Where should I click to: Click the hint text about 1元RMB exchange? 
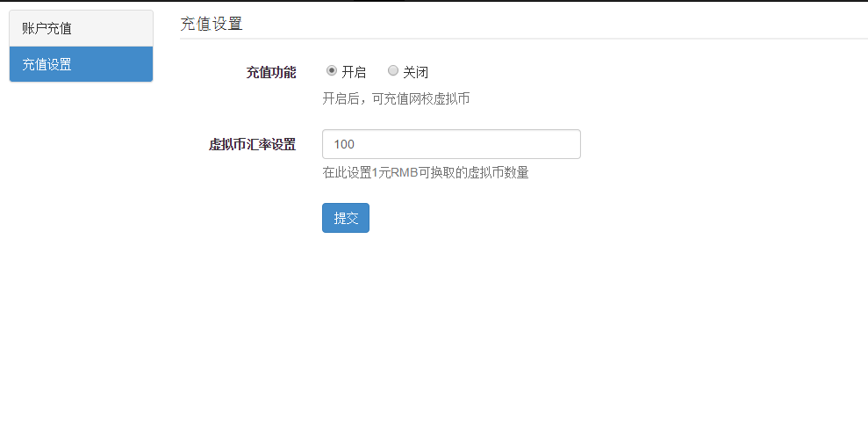(426, 173)
